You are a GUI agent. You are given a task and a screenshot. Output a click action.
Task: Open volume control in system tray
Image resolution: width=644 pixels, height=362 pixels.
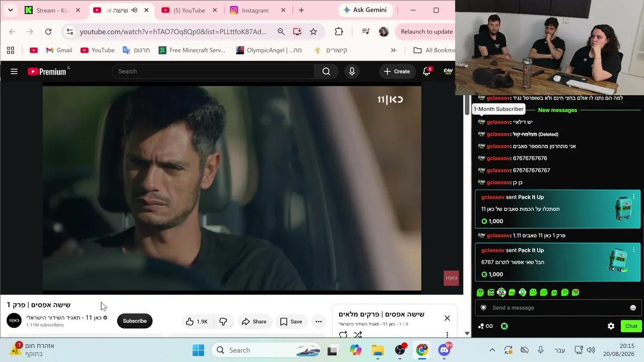[x=591, y=350]
